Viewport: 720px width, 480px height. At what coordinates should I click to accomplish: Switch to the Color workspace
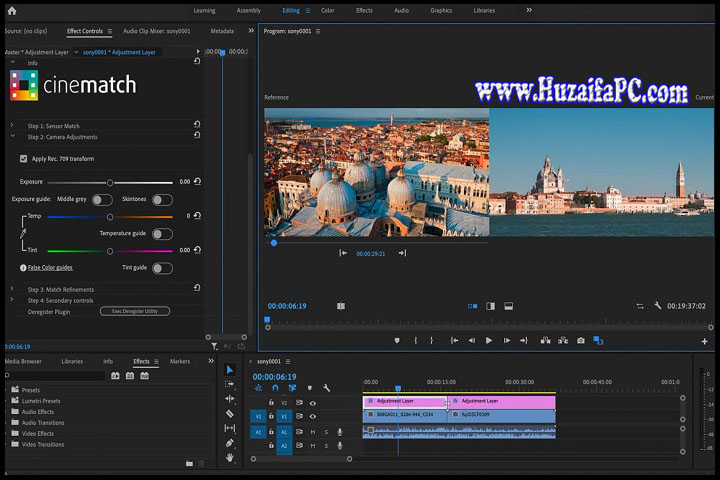click(x=327, y=10)
